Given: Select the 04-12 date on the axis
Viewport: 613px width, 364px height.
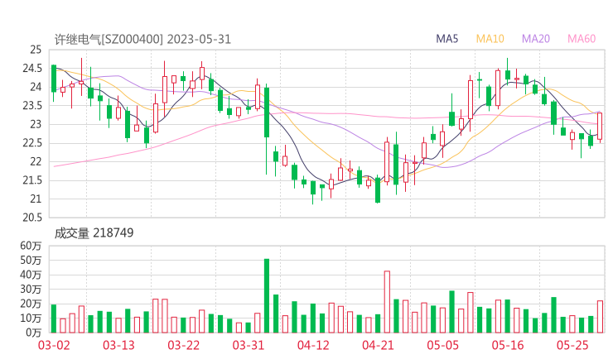Looking at the screenshot, I should pyautogui.click(x=313, y=345).
